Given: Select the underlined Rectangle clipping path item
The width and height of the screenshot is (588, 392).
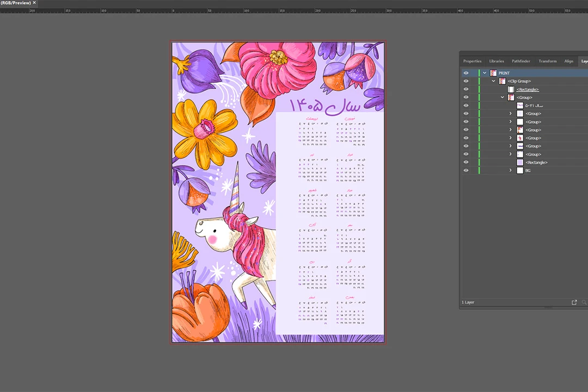Looking at the screenshot, I should (528, 89).
